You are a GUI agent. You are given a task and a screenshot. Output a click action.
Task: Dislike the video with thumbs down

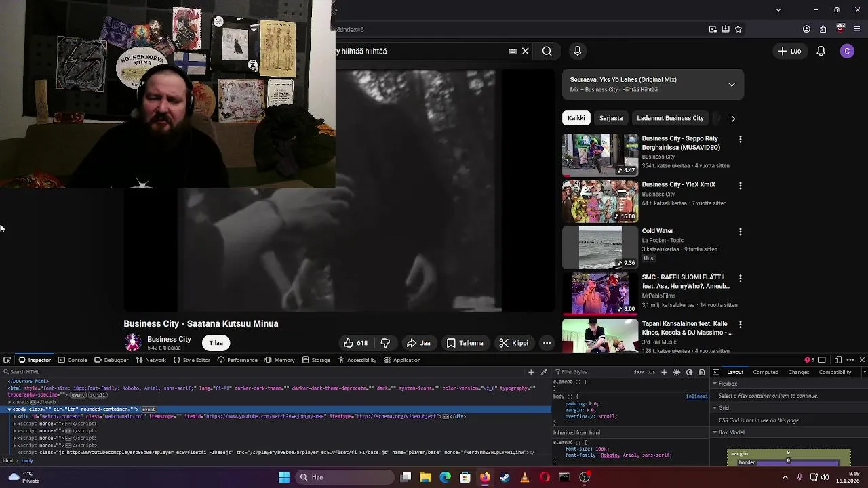385,343
